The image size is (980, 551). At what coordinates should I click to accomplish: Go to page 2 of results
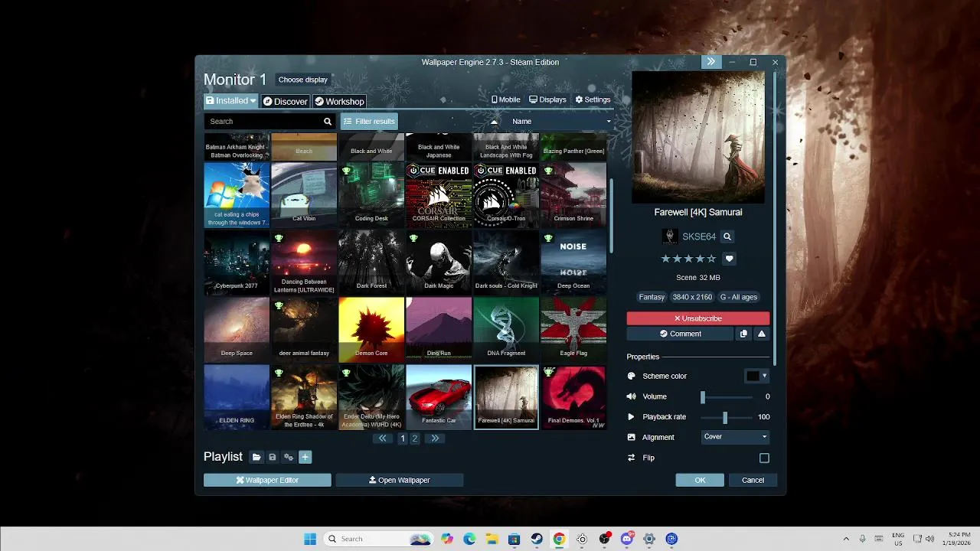[x=415, y=439]
